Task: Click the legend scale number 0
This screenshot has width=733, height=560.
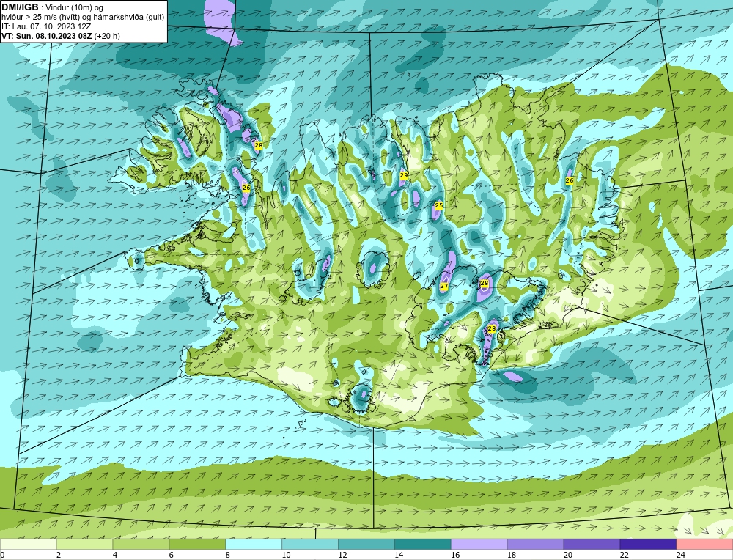Action: click(3, 555)
